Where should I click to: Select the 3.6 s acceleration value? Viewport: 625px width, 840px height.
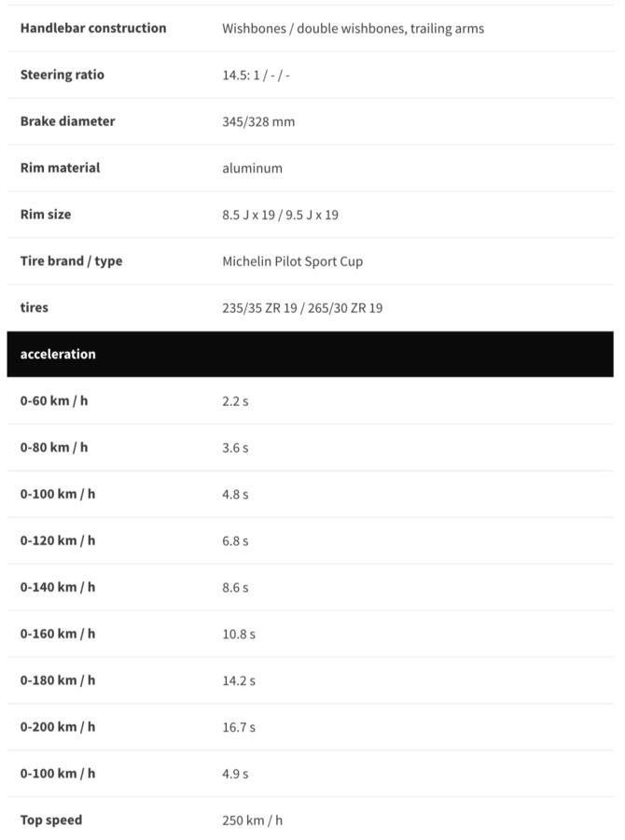pos(235,449)
